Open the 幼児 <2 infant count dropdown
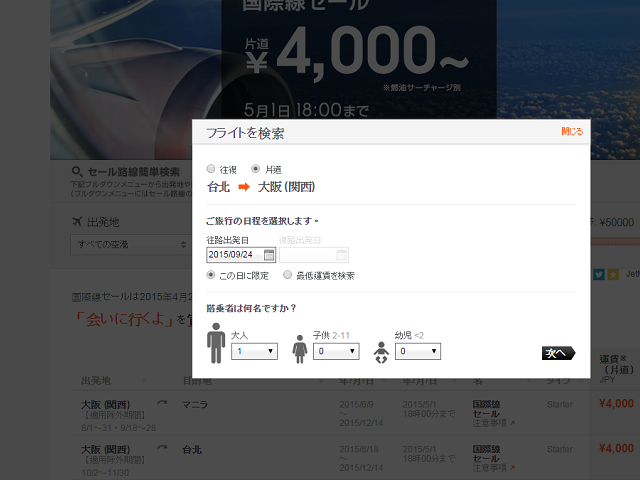This screenshot has width=640, height=480. (418, 351)
